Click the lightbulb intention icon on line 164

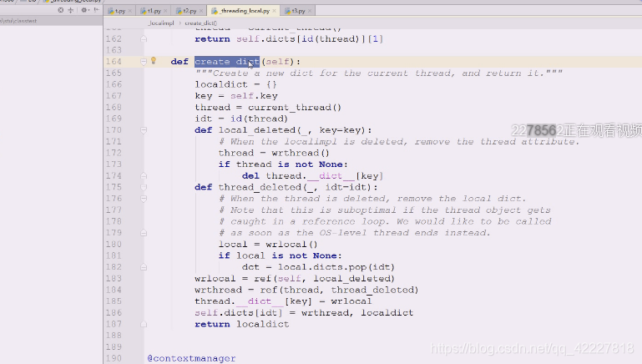tap(154, 61)
